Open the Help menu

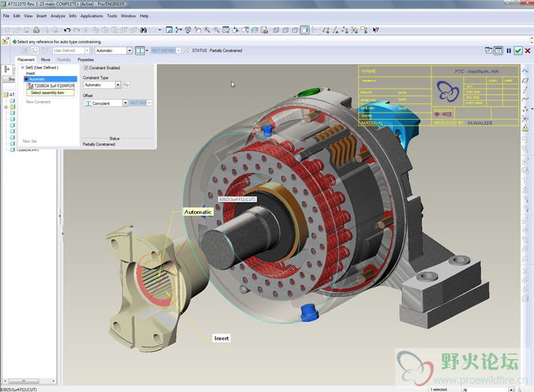point(144,16)
